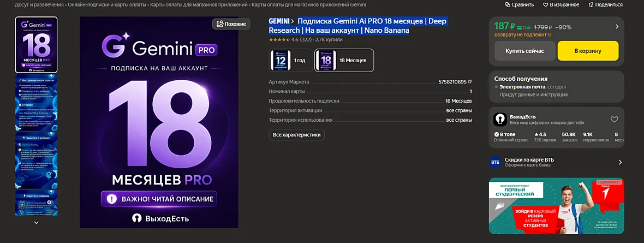Click the crossed-out 1799 ₽ price
The height and width of the screenshot is (243, 644).
[543, 27]
